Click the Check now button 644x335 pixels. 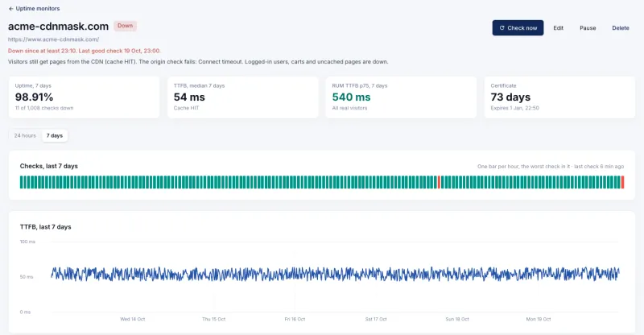click(x=518, y=28)
